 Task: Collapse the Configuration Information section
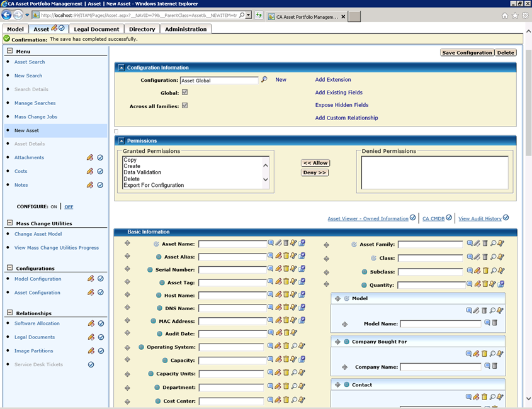click(121, 67)
